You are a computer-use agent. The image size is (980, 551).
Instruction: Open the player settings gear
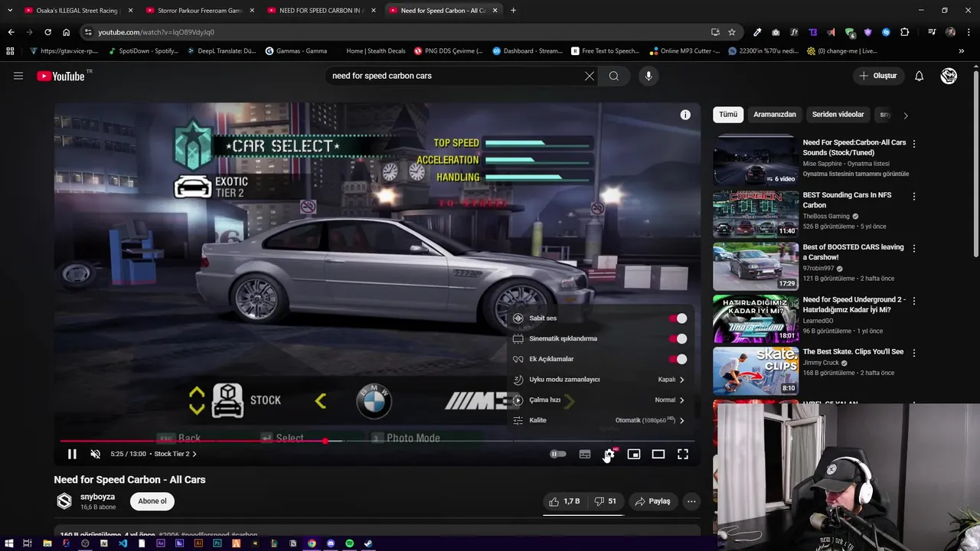tap(609, 454)
